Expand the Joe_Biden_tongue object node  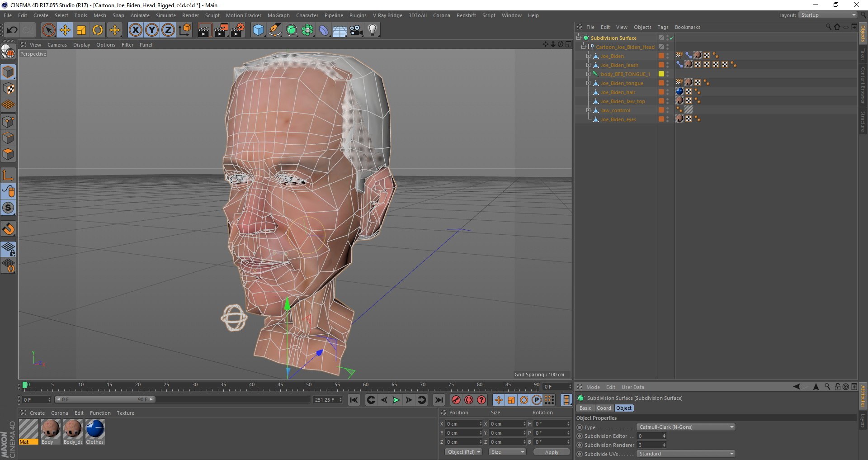tap(589, 83)
